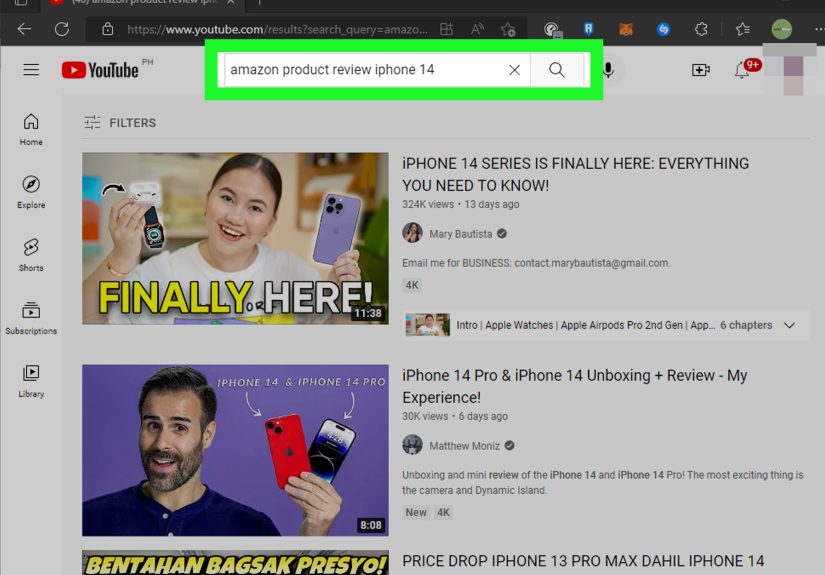Open Home in the sidebar
825x575 pixels.
[x=31, y=129]
